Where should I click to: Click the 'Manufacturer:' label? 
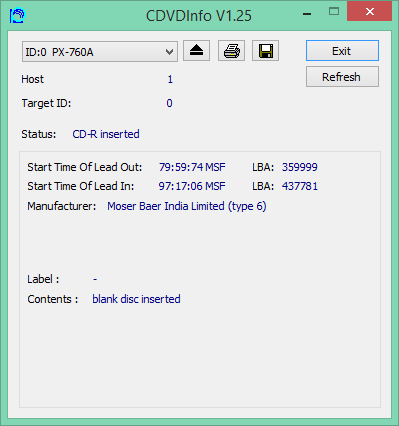[x=62, y=206]
